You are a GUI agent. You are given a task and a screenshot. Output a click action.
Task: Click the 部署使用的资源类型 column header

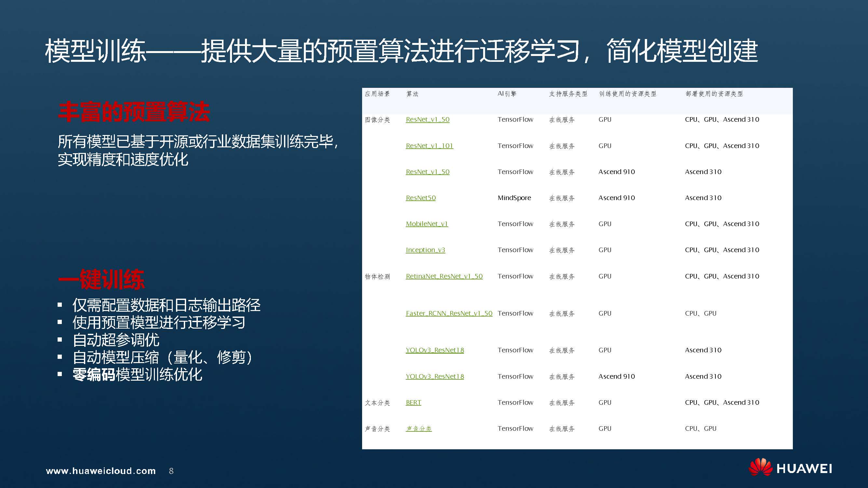coord(714,94)
